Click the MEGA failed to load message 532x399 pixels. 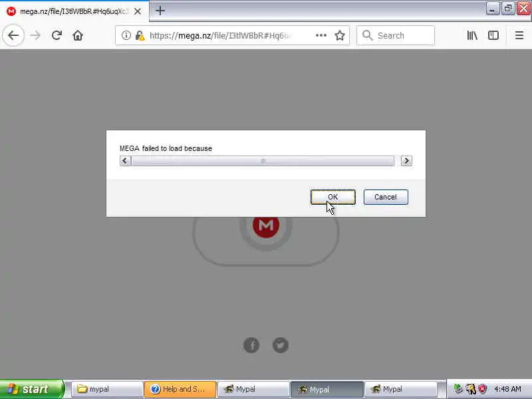(166, 148)
